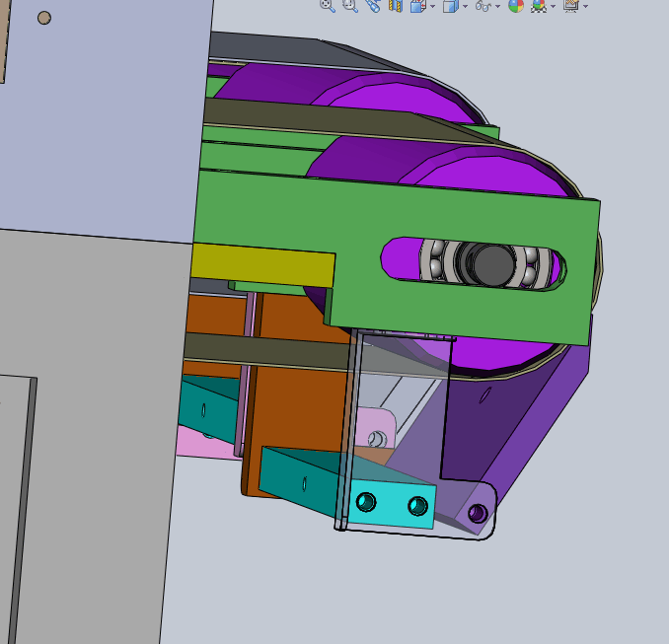Click the View Settings monitor icon

[570, 5]
